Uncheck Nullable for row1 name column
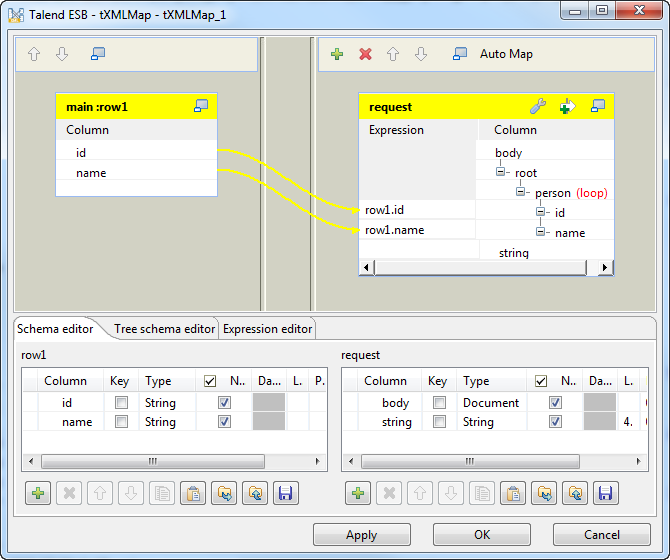670x560 pixels. 224,422
